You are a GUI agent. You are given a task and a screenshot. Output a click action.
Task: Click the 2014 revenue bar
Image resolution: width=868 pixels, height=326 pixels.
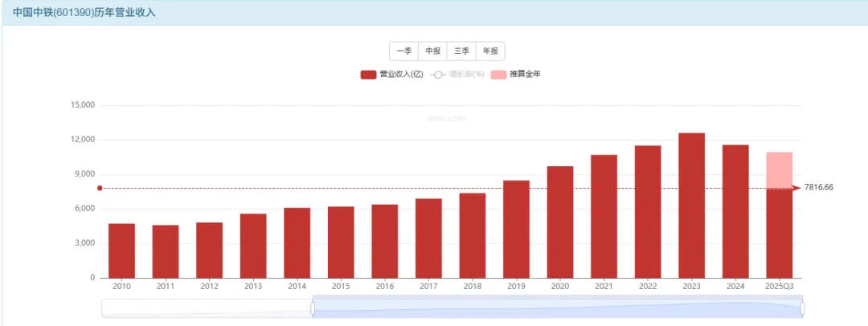coord(297,243)
